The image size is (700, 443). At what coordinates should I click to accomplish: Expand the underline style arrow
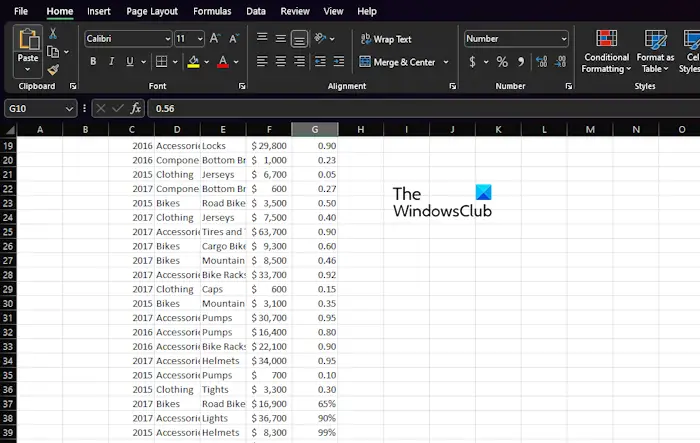pos(143,62)
